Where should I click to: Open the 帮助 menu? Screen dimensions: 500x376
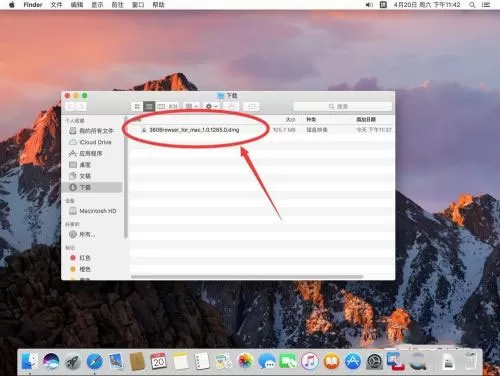[158, 5]
